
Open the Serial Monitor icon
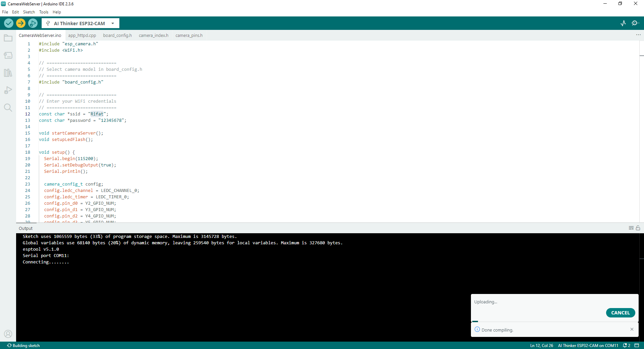pyautogui.click(x=635, y=23)
